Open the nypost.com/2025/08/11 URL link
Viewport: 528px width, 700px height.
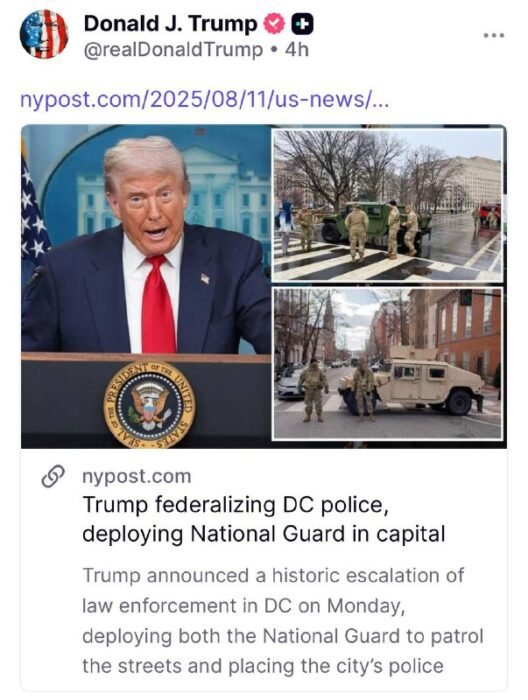point(204,99)
